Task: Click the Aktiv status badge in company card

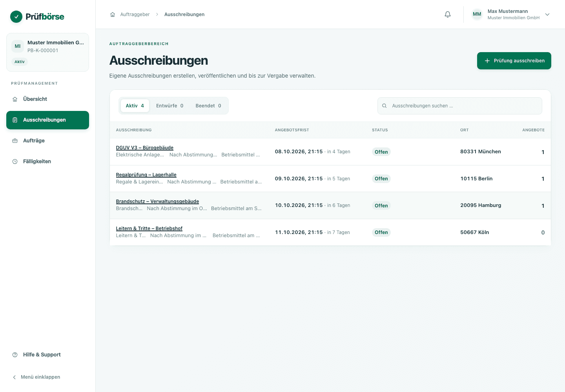Action: point(20,62)
